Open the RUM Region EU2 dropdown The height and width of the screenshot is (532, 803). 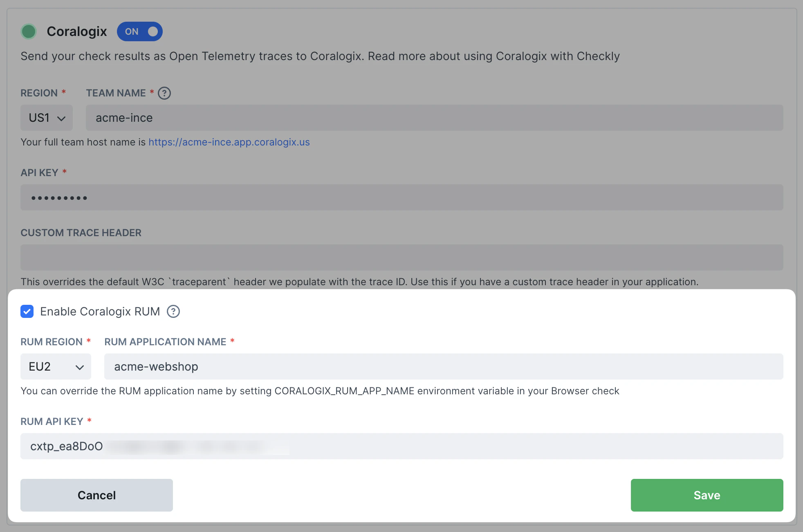55,367
